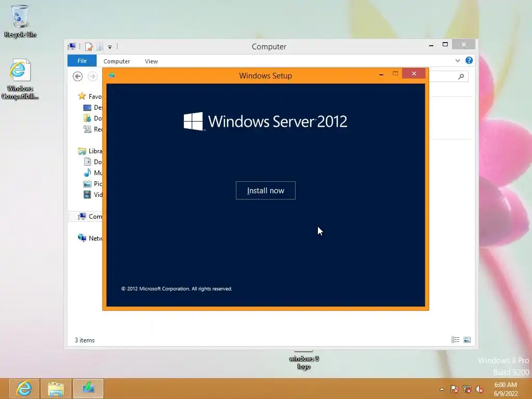This screenshot has height=399, width=532.
Task: Open the Customize Quick Access Toolbar dropdown
Action: point(110,47)
